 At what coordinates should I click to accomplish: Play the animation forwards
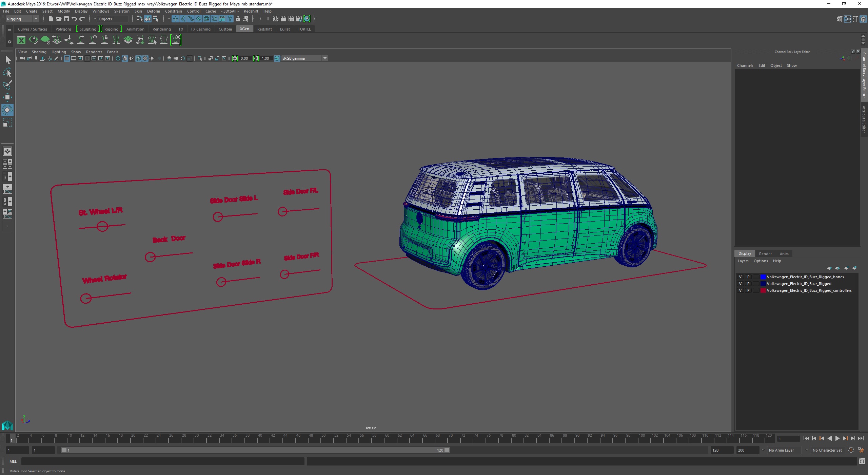(837, 439)
